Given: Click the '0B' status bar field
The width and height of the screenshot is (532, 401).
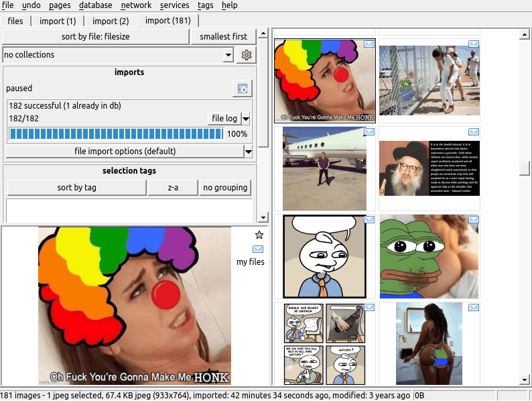Looking at the screenshot, I should tap(454, 396).
